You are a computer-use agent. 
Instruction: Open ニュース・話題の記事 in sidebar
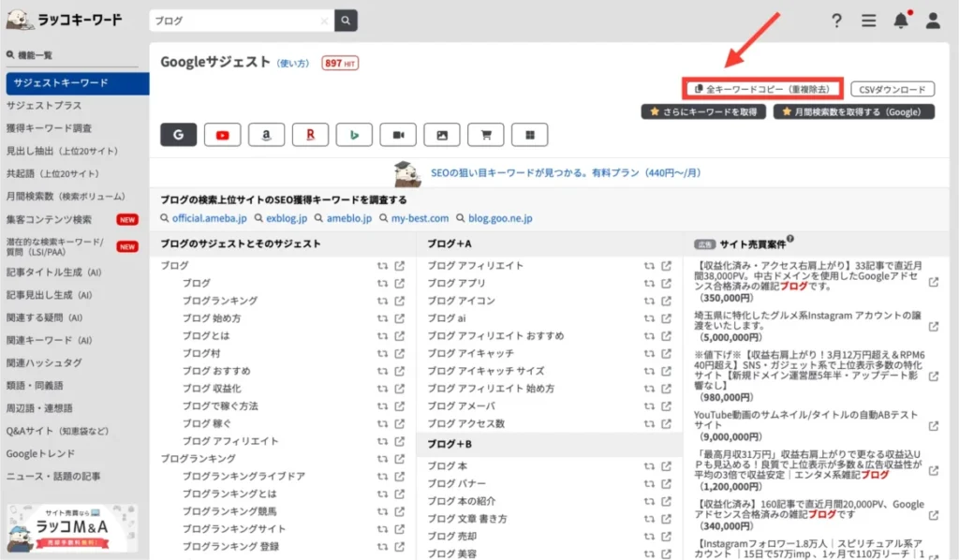click(53, 476)
